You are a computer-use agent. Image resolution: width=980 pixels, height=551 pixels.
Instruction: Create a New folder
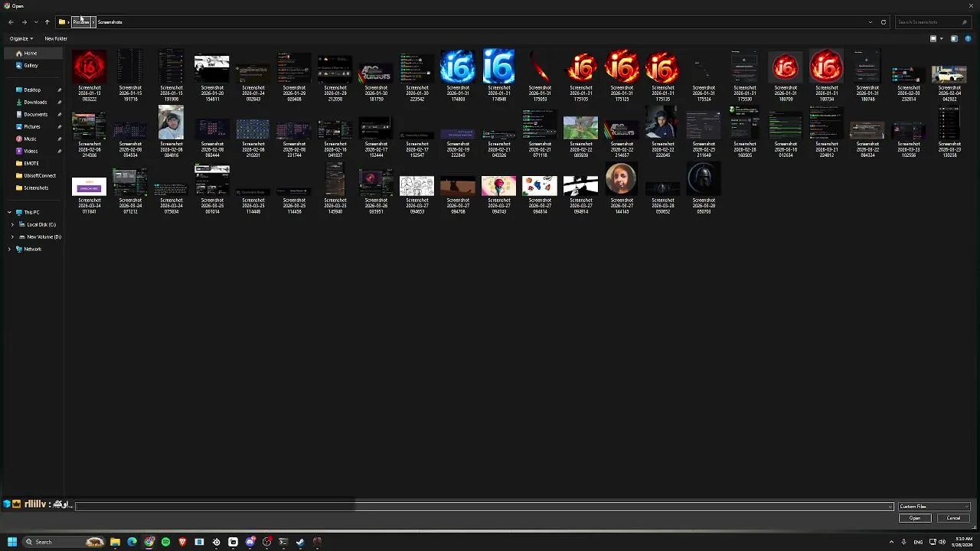56,38
